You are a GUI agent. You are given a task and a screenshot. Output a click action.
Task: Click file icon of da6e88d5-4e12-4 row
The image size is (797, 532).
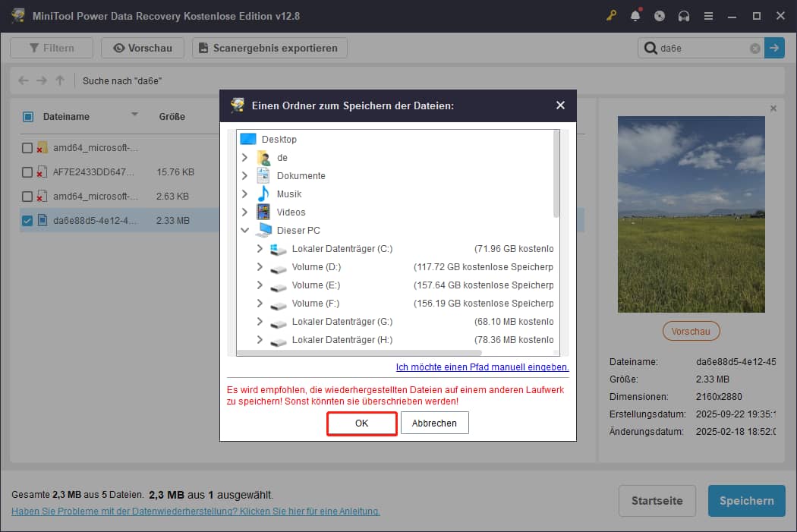43,221
